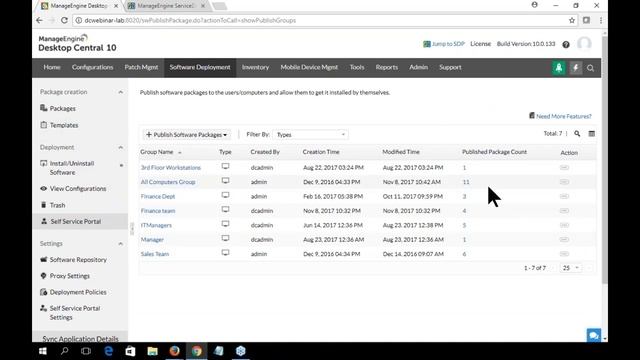Viewport: 640px width, 360px height.
Task: Go back using the browser back arrow
Action: 39,20
